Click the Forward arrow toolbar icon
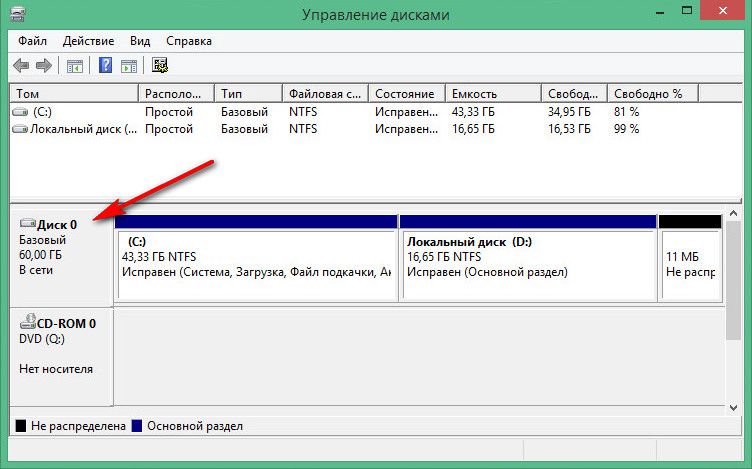Viewport: 752px width, 469px height. (43, 66)
